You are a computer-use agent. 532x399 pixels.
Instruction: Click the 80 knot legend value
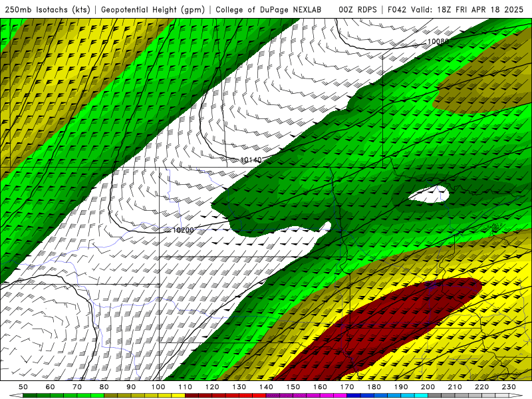coord(104,387)
